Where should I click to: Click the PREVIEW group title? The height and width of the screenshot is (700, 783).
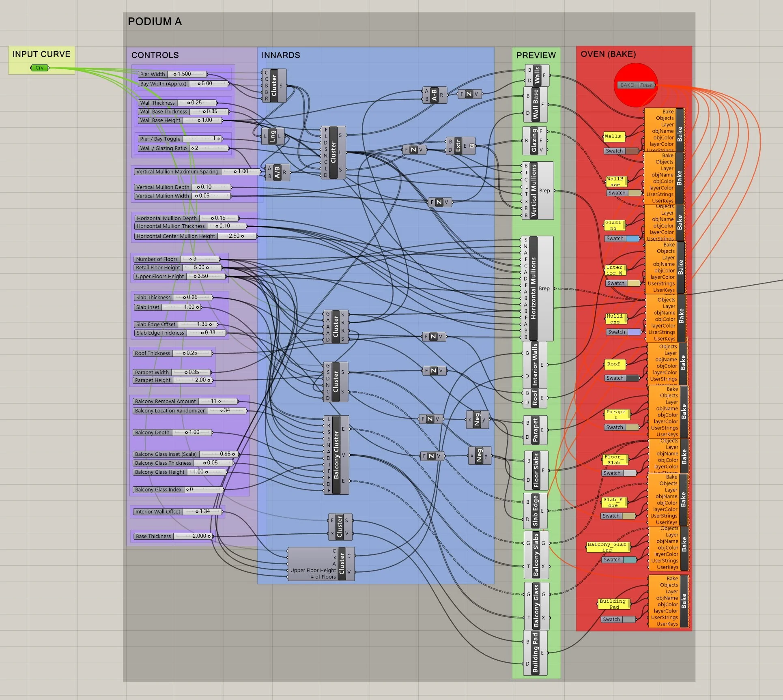tap(536, 55)
